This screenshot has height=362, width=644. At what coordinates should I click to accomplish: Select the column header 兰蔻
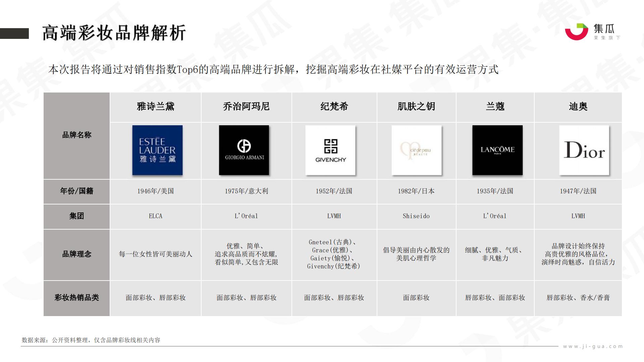click(x=495, y=107)
